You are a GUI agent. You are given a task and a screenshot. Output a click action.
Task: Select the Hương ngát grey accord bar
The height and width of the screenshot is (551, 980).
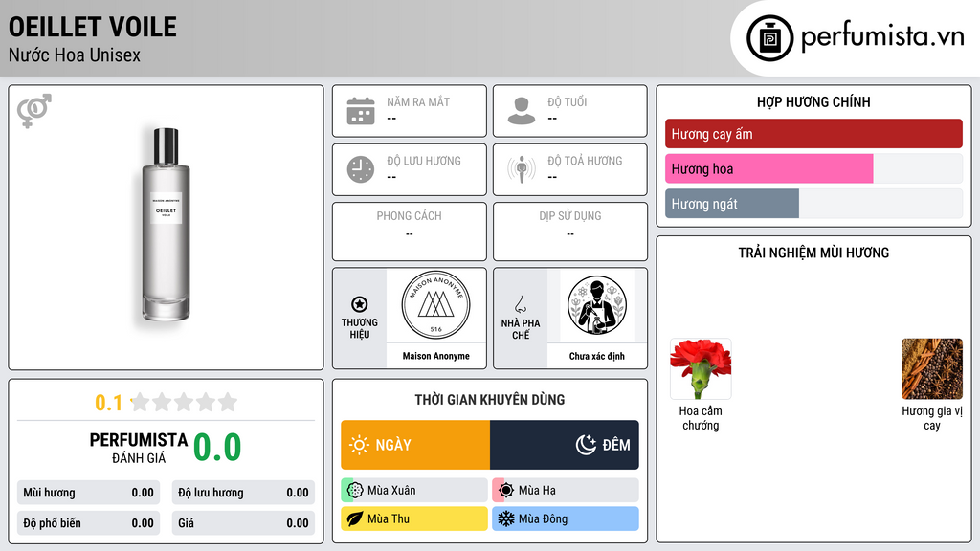point(732,204)
